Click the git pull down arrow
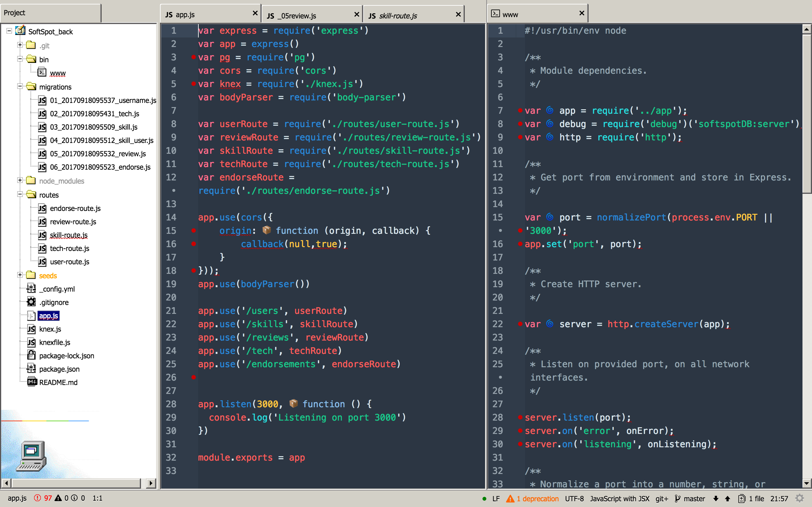The image size is (812, 507). click(x=716, y=499)
